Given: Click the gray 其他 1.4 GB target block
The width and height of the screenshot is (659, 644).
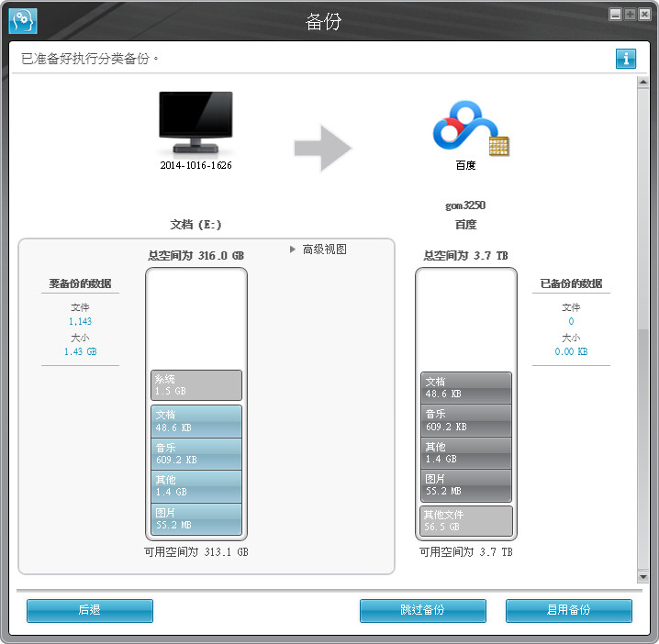Looking at the screenshot, I should (x=466, y=453).
